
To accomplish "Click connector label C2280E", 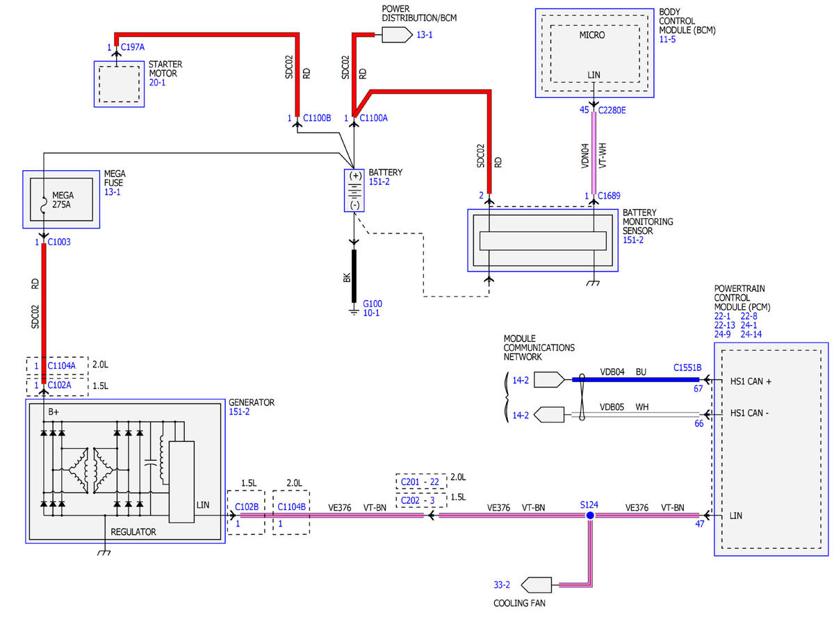I will coord(612,110).
